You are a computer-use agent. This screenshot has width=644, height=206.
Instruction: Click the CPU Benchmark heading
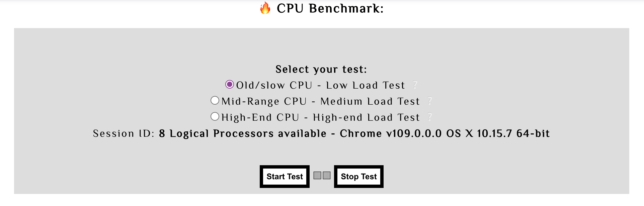(330, 8)
